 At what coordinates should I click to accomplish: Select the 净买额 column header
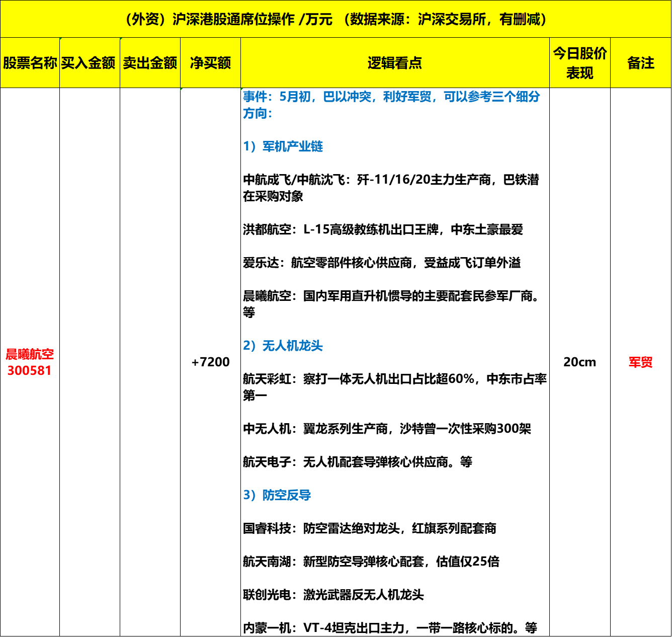[210, 63]
